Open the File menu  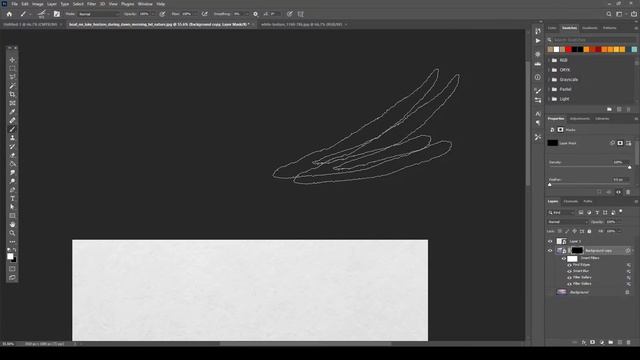[14, 4]
